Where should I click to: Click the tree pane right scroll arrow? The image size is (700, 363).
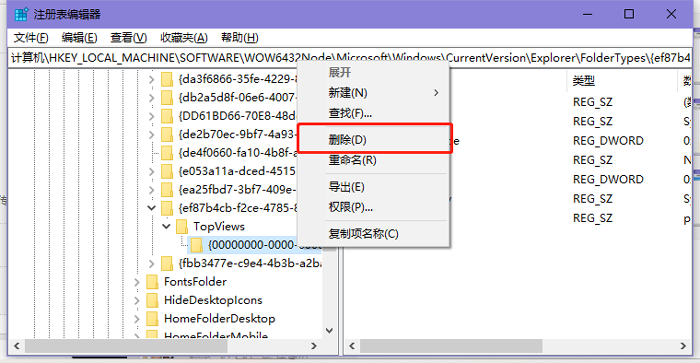(314, 346)
